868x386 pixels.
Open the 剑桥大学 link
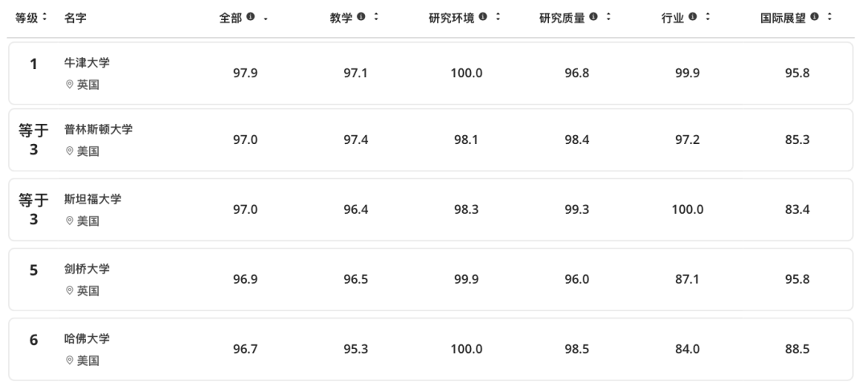pyautogui.click(x=87, y=269)
